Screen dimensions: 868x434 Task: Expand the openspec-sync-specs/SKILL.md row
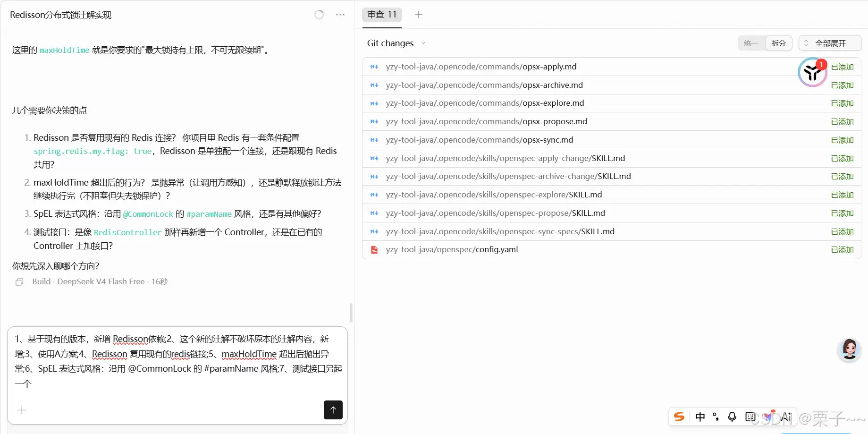(612, 231)
